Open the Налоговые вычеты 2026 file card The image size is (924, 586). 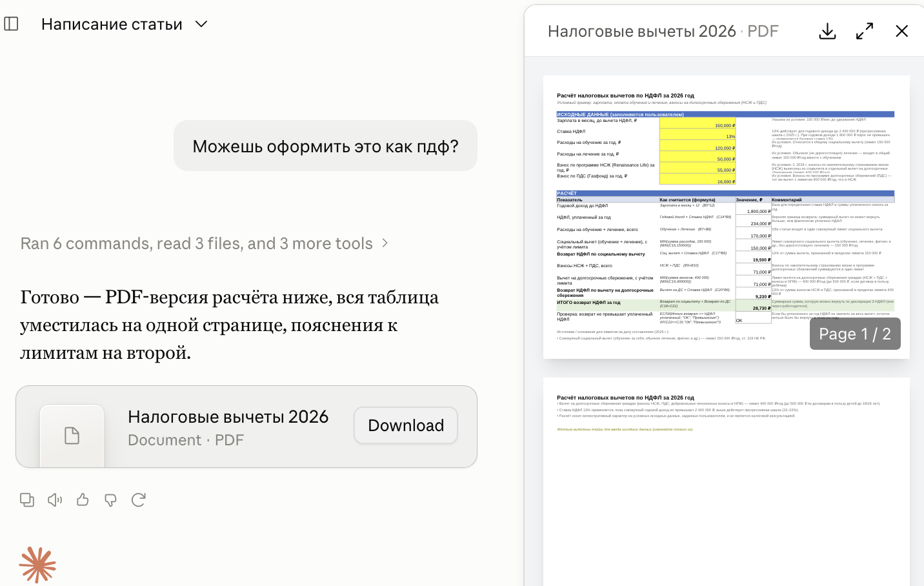246,427
